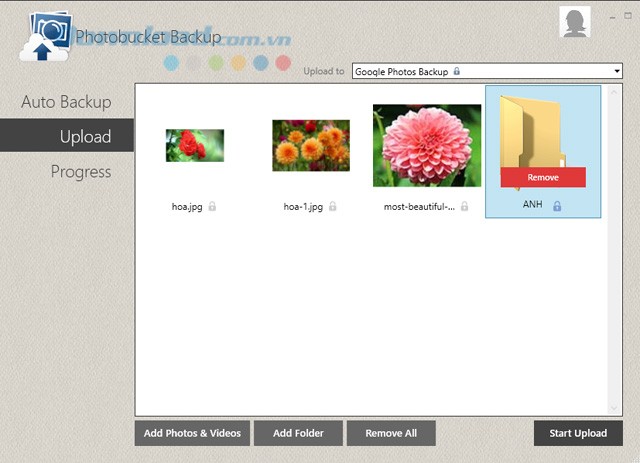Click the lock icon beside hoa-1.jpg
Image resolution: width=640 pixels, height=463 pixels.
pyautogui.click(x=333, y=207)
